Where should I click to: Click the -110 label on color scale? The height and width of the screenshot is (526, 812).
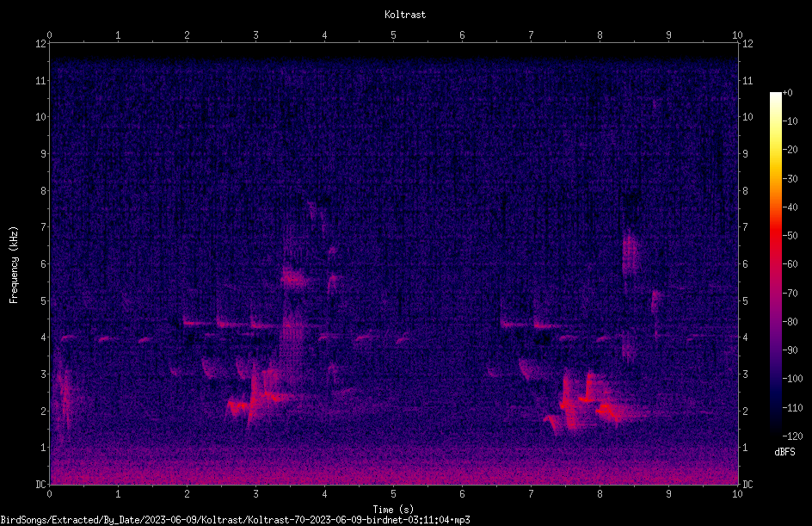(x=792, y=408)
